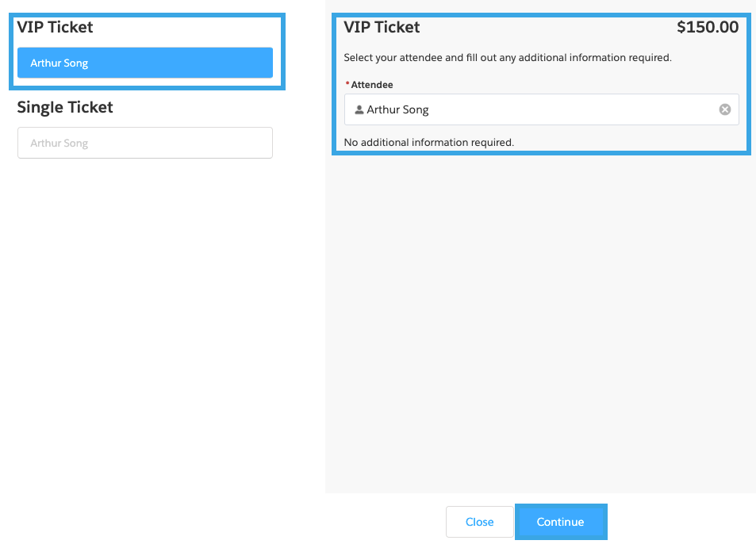
Task: Deselect the highlighted Arthur Song attendee chip
Action: click(144, 62)
